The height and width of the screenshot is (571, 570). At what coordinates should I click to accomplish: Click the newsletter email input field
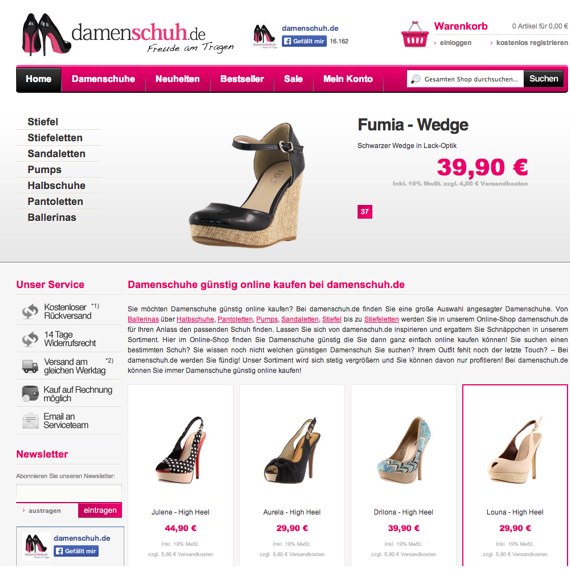pyautogui.click(x=69, y=493)
